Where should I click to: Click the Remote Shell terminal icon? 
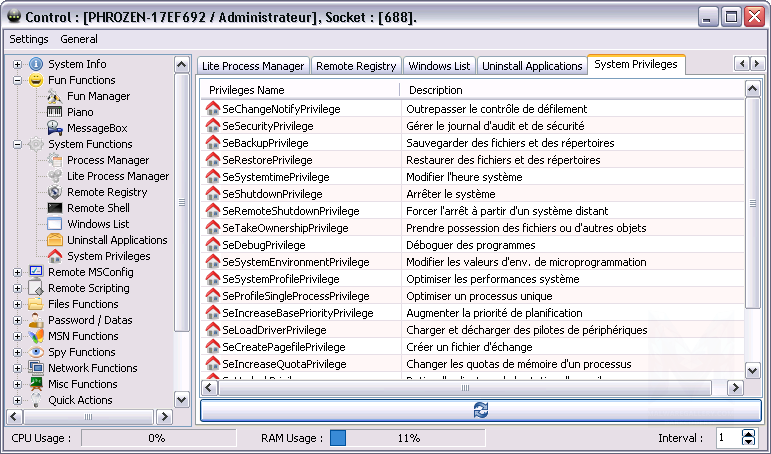click(x=55, y=208)
